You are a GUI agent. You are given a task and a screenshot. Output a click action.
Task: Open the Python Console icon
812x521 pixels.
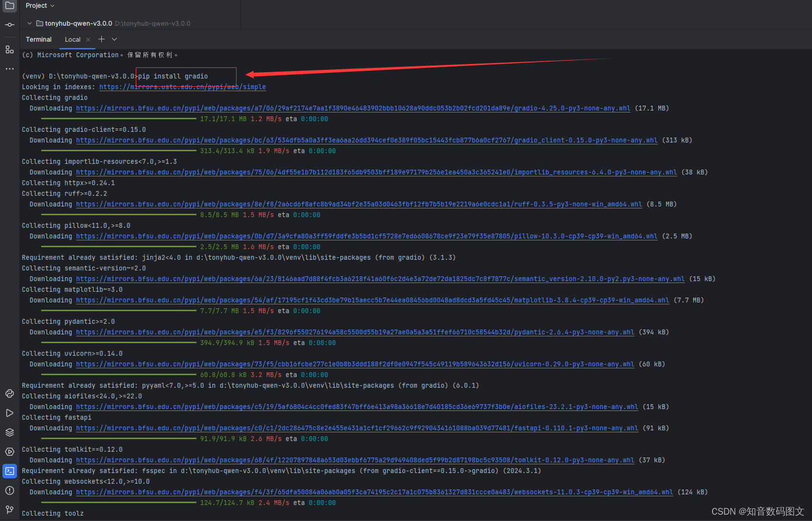coord(9,394)
